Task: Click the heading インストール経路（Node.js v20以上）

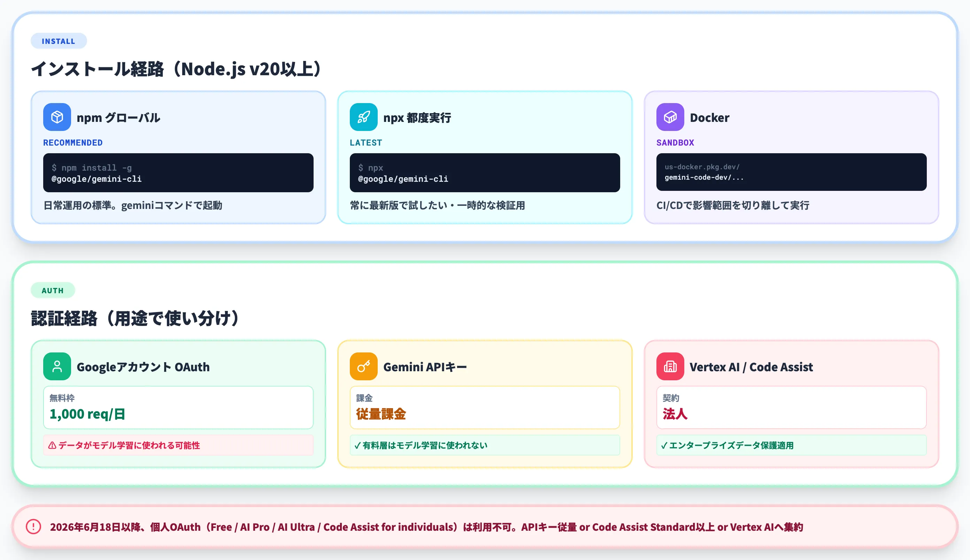Action: pos(176,69)
